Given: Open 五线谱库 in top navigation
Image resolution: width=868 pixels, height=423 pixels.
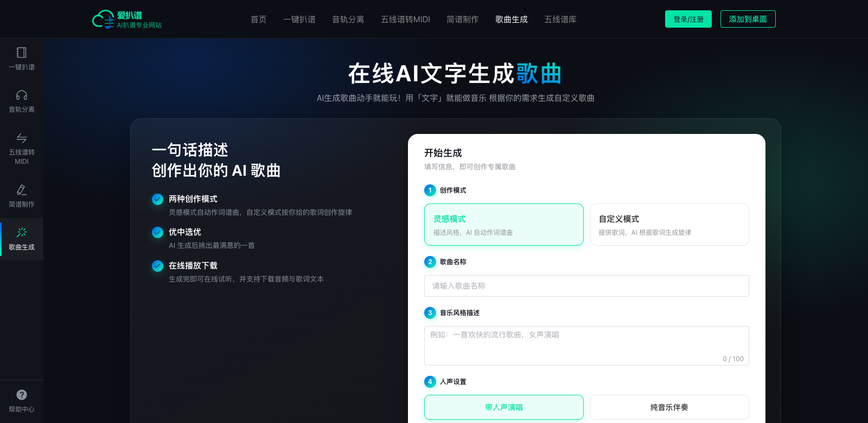Looking at the screenshot, I should click(x=560, y=20).
